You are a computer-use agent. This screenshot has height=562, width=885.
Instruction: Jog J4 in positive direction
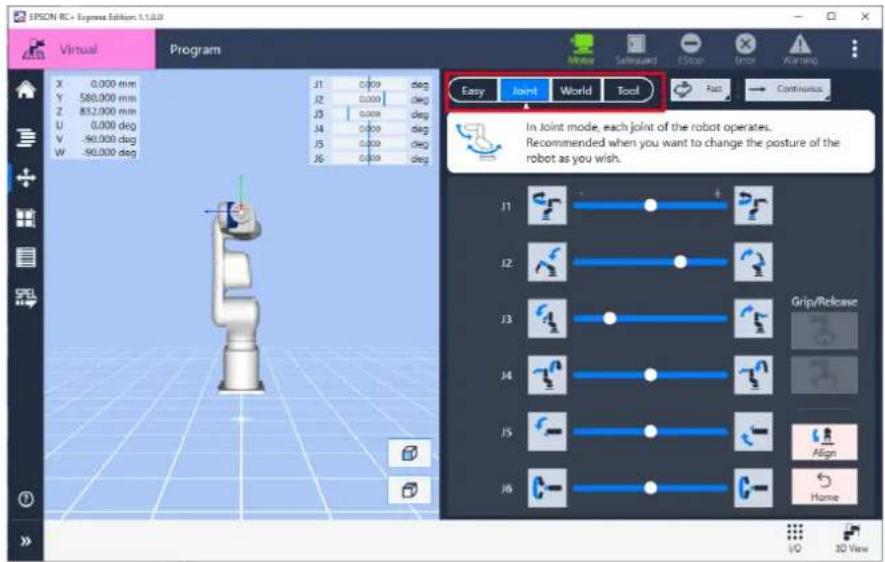pos(753,375)
